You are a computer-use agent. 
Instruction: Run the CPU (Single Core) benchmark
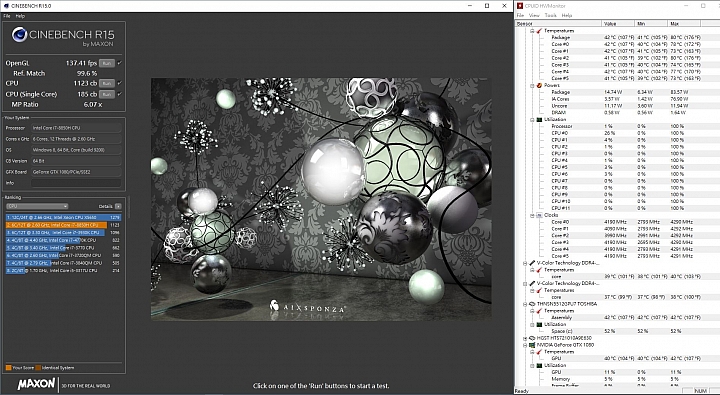(107, 94)
